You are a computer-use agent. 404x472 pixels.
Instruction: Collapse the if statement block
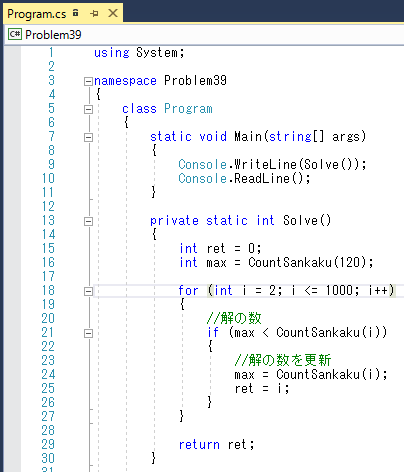click(88, 333)
